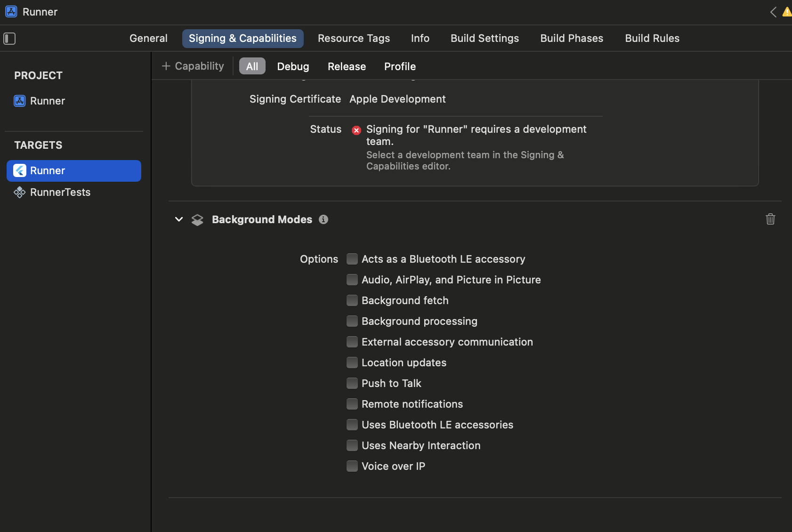Enable the Background fetch checkbox
This screenshot has height=532, width=792.
352,300
